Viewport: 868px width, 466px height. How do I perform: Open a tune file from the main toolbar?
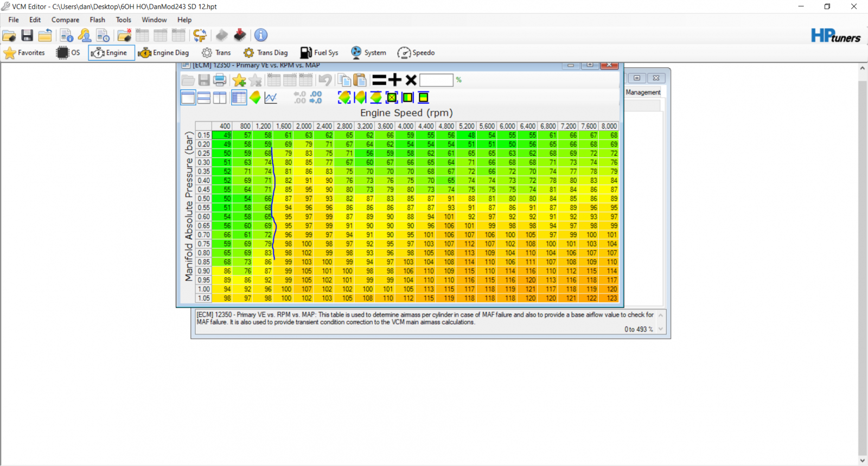(9, 36)
